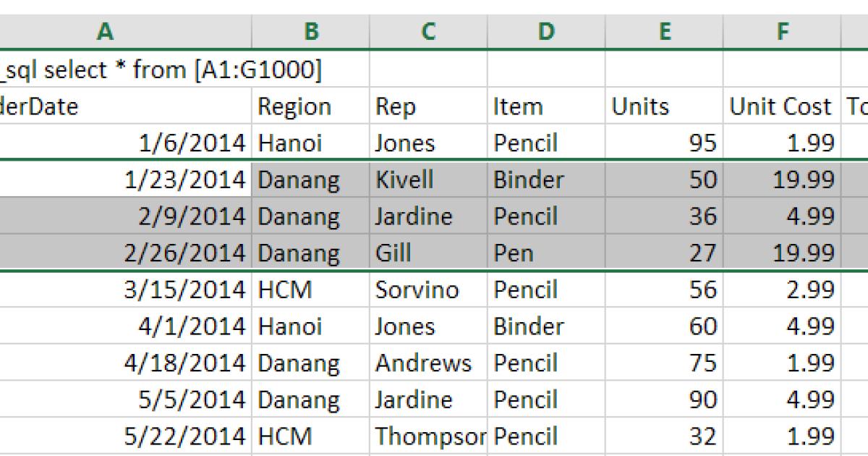This screenshot has height=456, width=868.
Task: Select the Unit Cost header cell
Action: pos(780,106)
